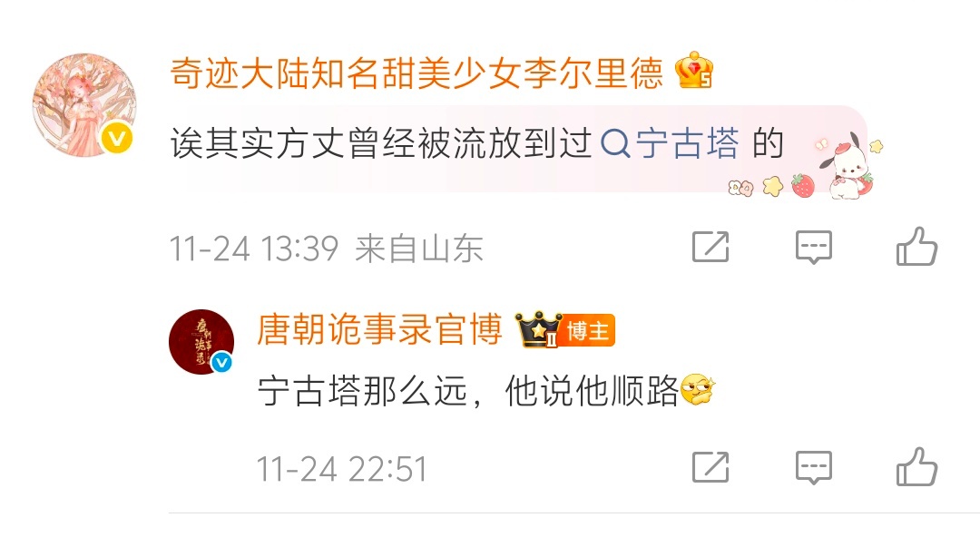The image size is (980, 537).
Task: Click the gold crown membership badge
Action: pos(694,70)
